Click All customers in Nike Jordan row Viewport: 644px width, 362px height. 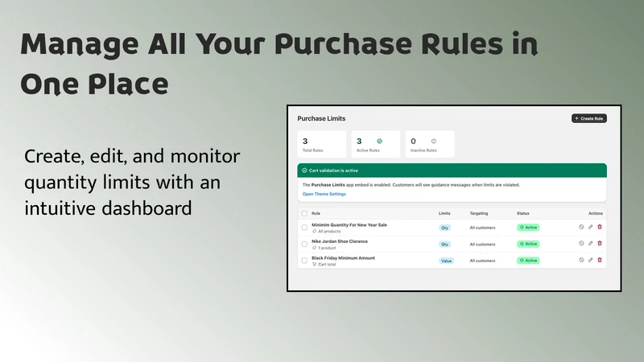(x=482, y=245)
